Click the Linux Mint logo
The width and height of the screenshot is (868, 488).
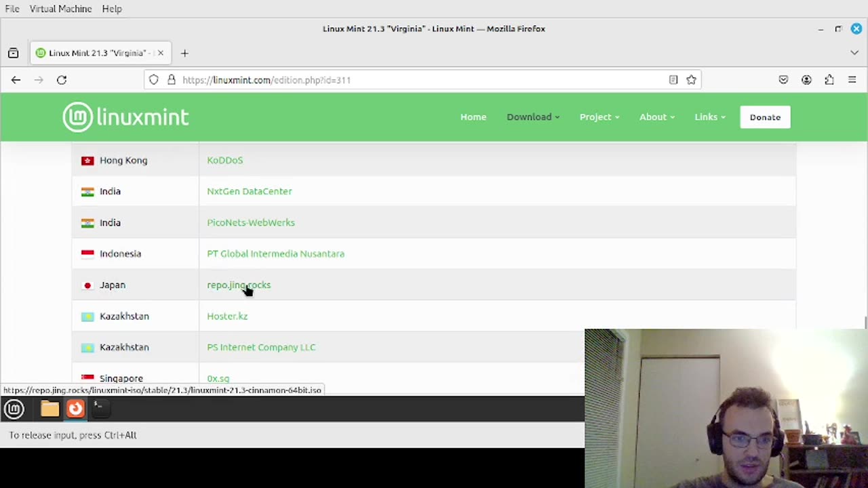tap(125, 117)
